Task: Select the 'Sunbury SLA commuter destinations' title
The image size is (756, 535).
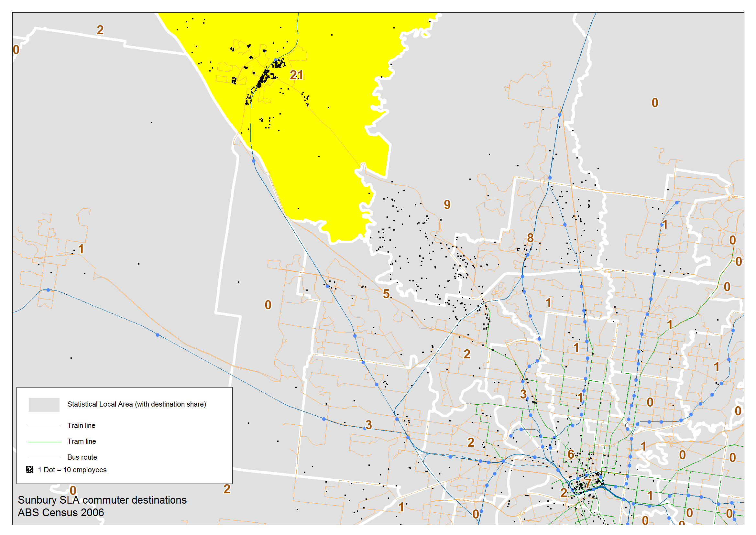Action: tap(102, 500)
